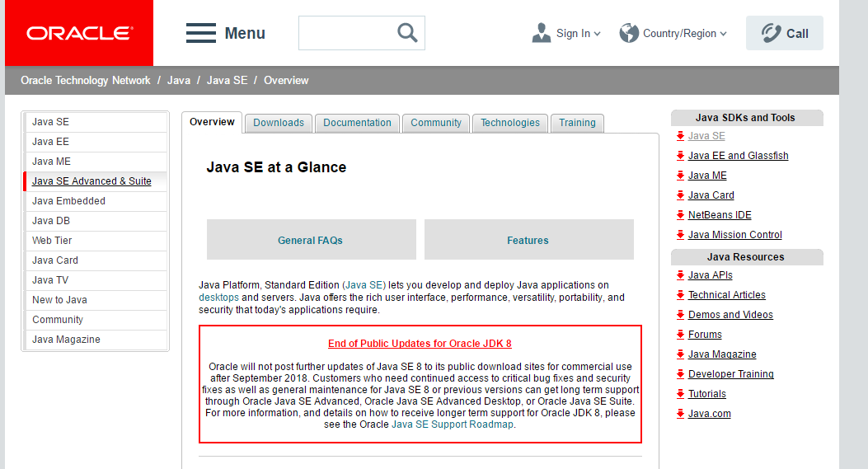Click the Features button
The height and width of the screenshot is (469, 868).
[528, 239]
